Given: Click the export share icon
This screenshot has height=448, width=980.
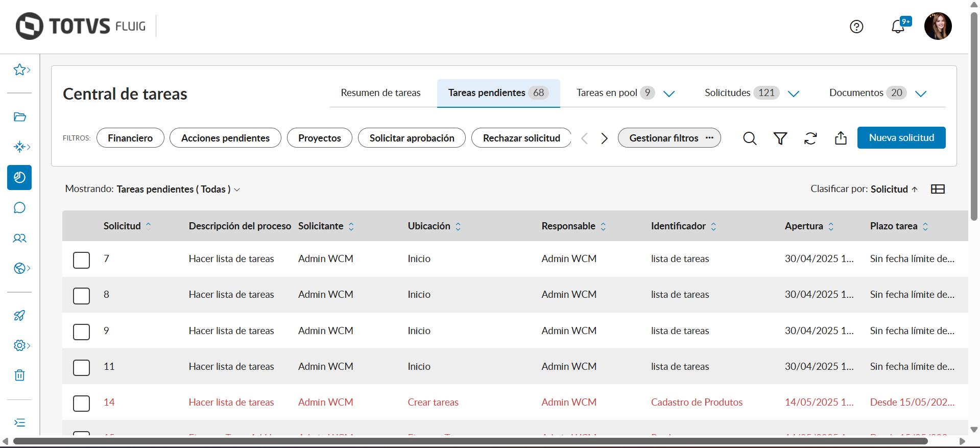Looking at the screenshot, I should [x=841, y=138].
